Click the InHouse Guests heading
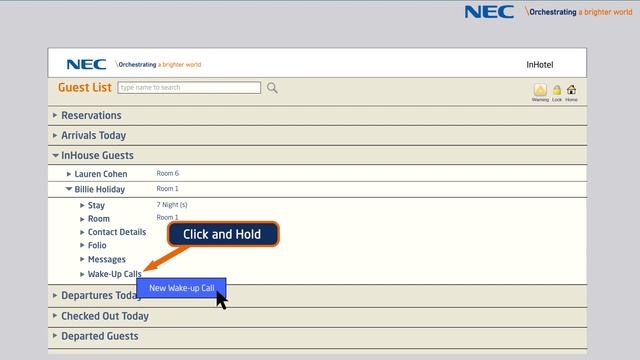This screenshot has height=360, width=640. (x=97, y=156)
